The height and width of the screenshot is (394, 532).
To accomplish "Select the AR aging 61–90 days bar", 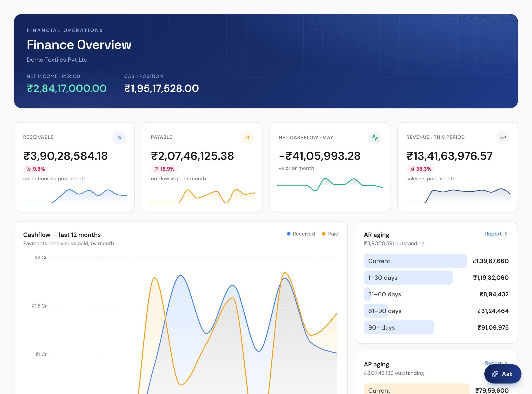I will [x=376, y=311].
